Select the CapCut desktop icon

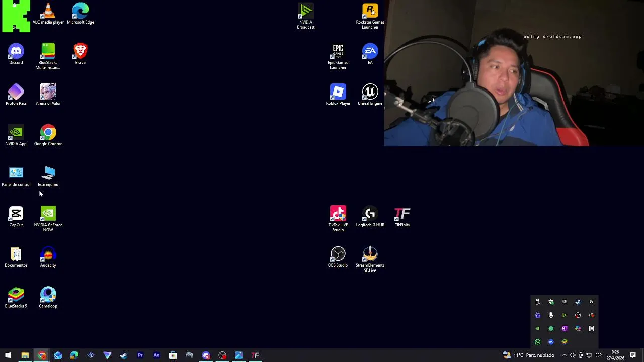point(16,217)
